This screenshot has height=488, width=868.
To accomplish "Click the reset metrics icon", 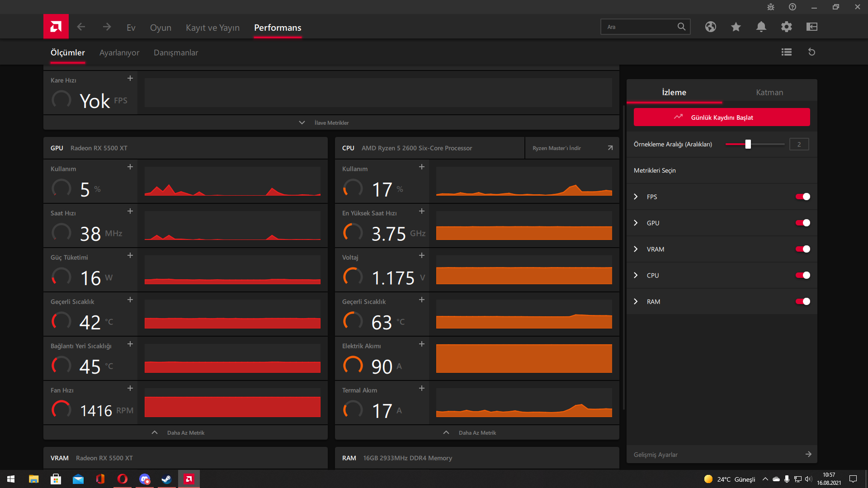I will [812, 52].
